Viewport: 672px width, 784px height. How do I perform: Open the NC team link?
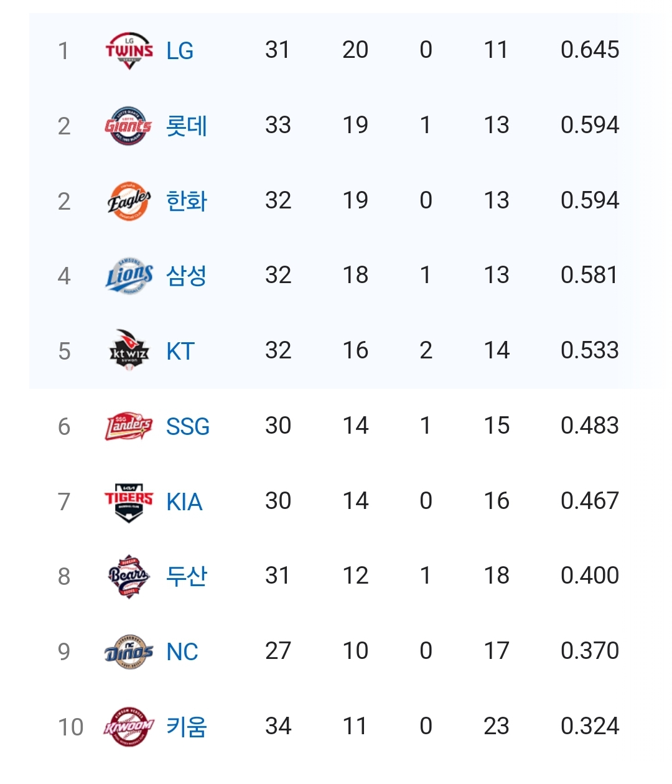[182, 652]
